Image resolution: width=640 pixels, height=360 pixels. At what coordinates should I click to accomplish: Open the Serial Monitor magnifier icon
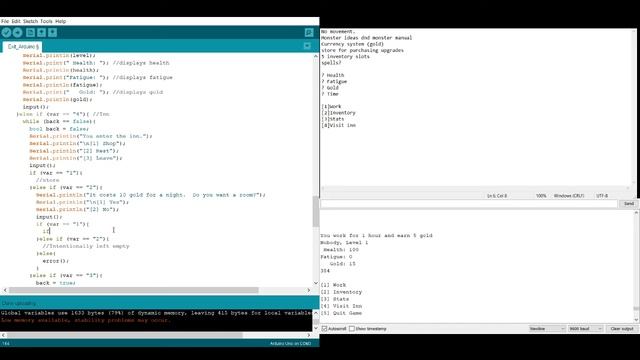309,33
